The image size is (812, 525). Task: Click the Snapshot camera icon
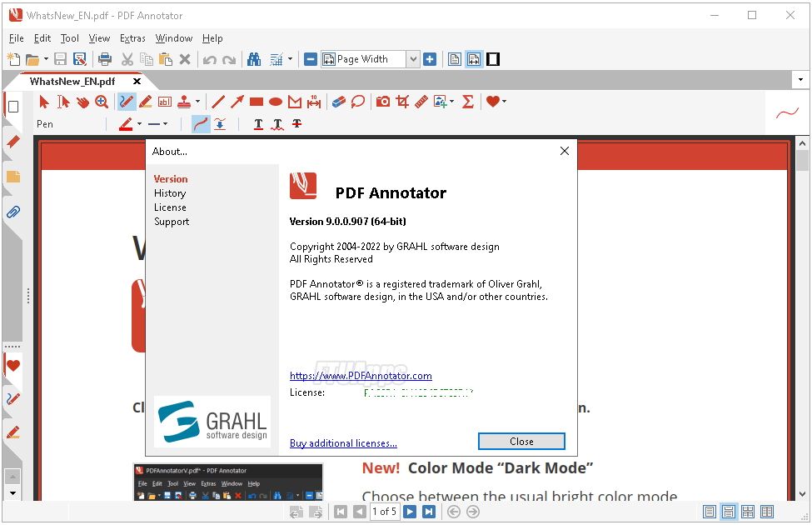coord(383,102)
